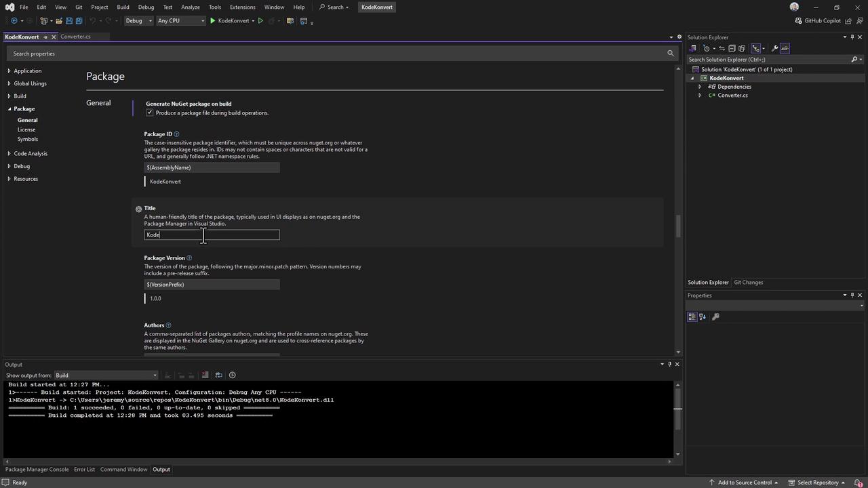Expand the Global Usings section

(9, 84)
